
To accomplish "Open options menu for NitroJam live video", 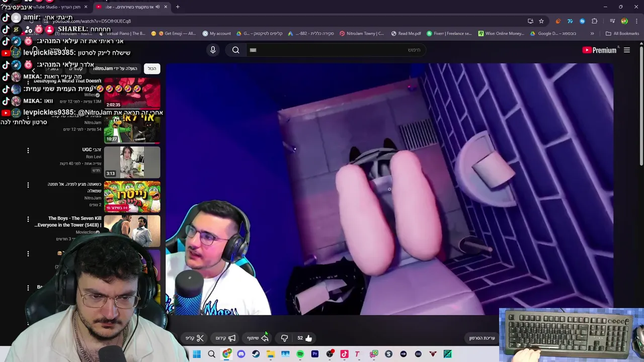I will point(28,185).
